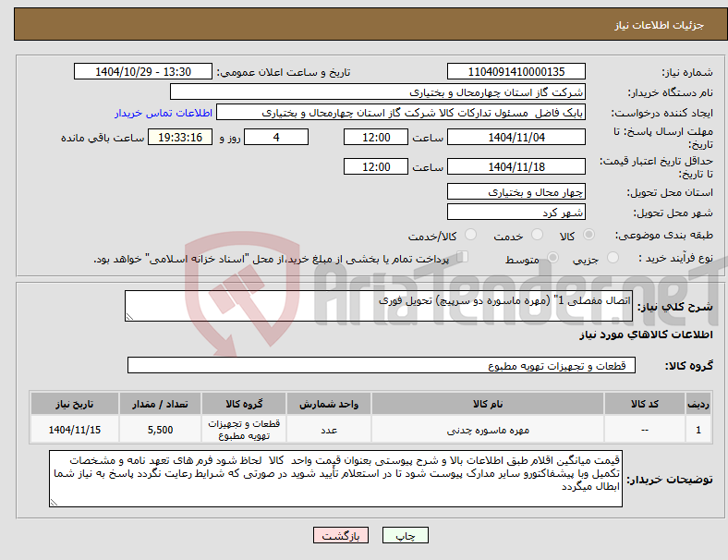Click the نام کالا column header
Screen dimensions: 728x560
point(488,404)
